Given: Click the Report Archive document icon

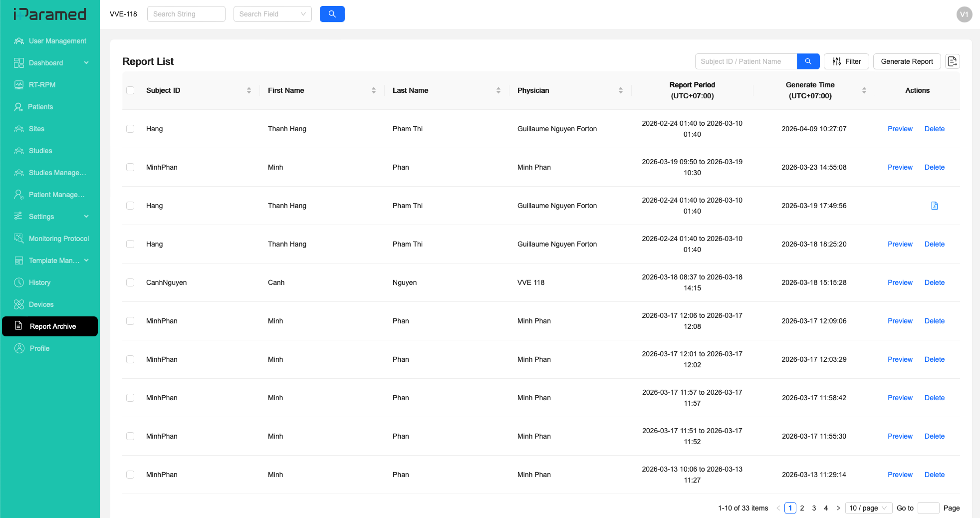Looking at the screenshot, I should pyautogui.click(x=18, y=326).
